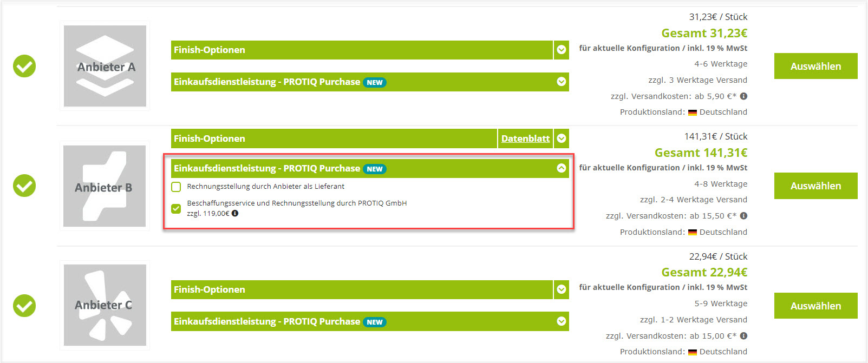Check 'Rechnungsstellung durch Anbieter als Lieferant'
Viewport: 868px width, 363px height.
(x=176, y=187)
